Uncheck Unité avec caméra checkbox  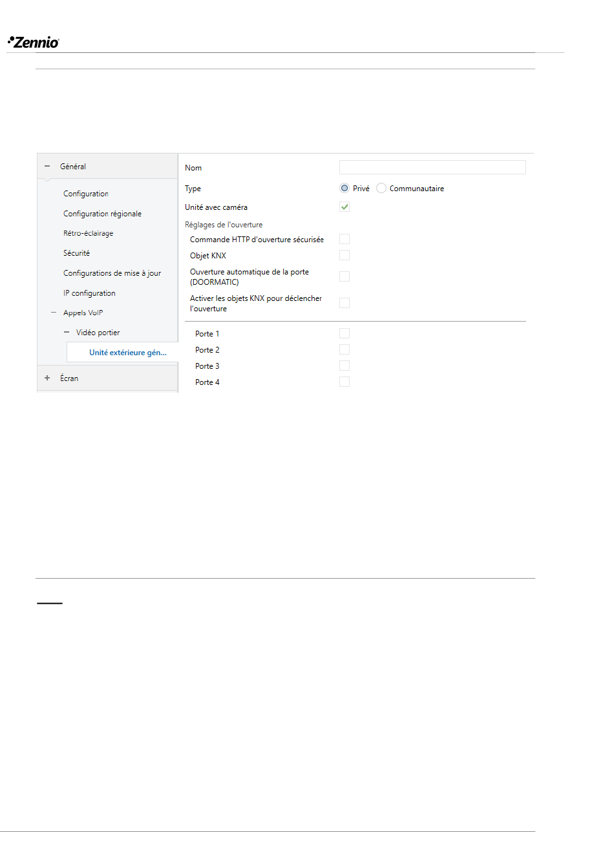click(344, 207)
